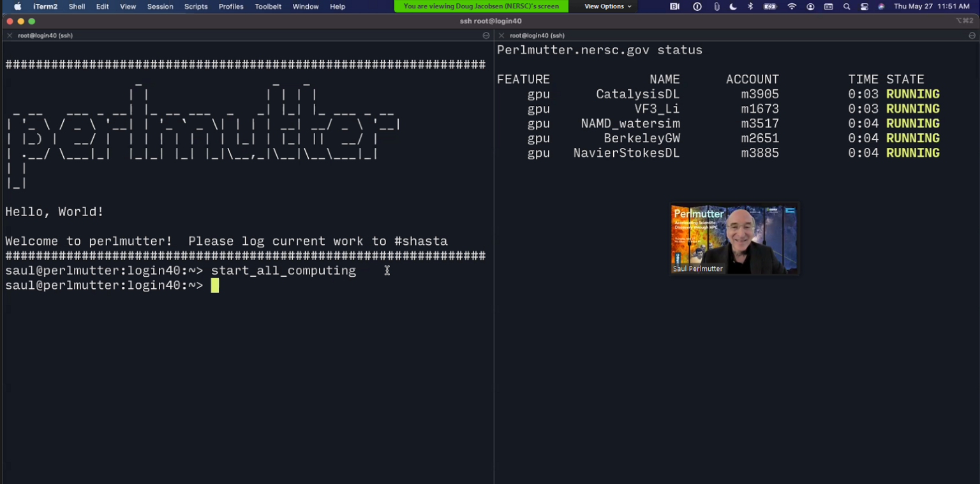Open the Bluetooth status menu
This screenshot has height=484, width=980.
coord(750,6)
